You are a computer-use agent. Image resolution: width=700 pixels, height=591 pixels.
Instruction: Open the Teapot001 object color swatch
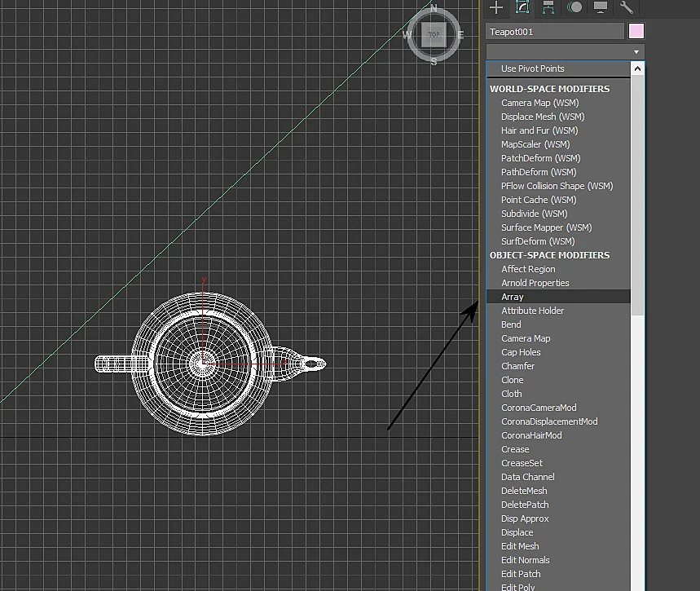point(636,31)
